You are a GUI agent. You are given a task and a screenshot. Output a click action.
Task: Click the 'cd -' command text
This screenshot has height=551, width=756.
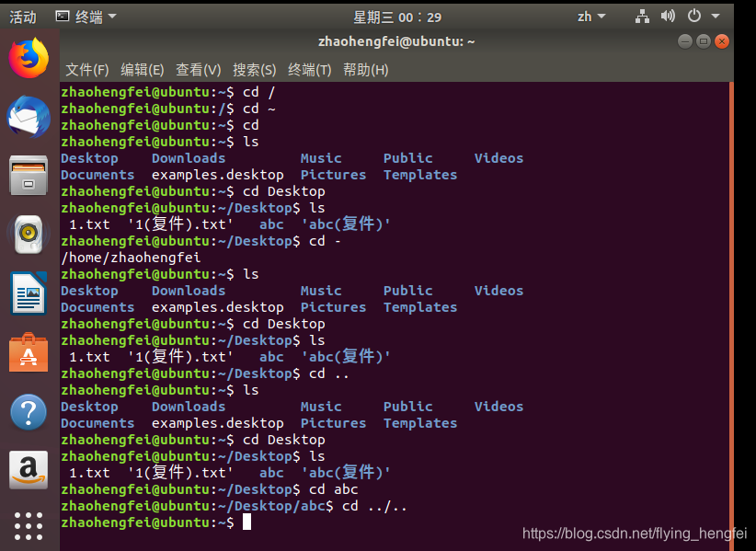(325, 241)
